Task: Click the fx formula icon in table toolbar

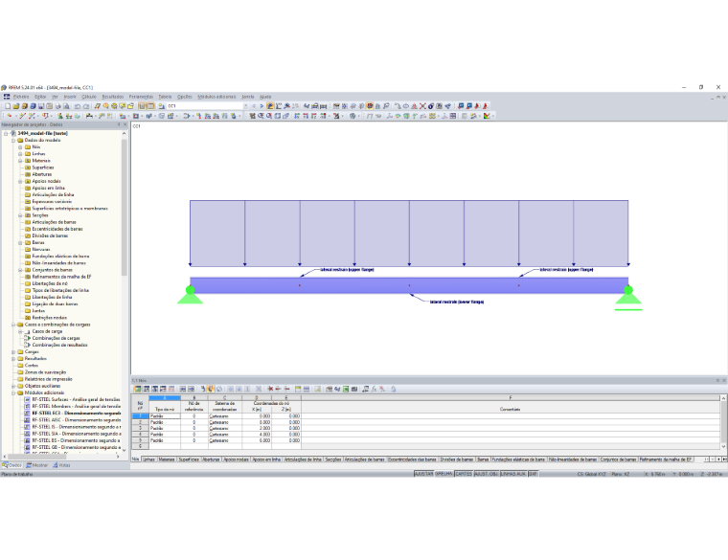Action: coord(374,389)
